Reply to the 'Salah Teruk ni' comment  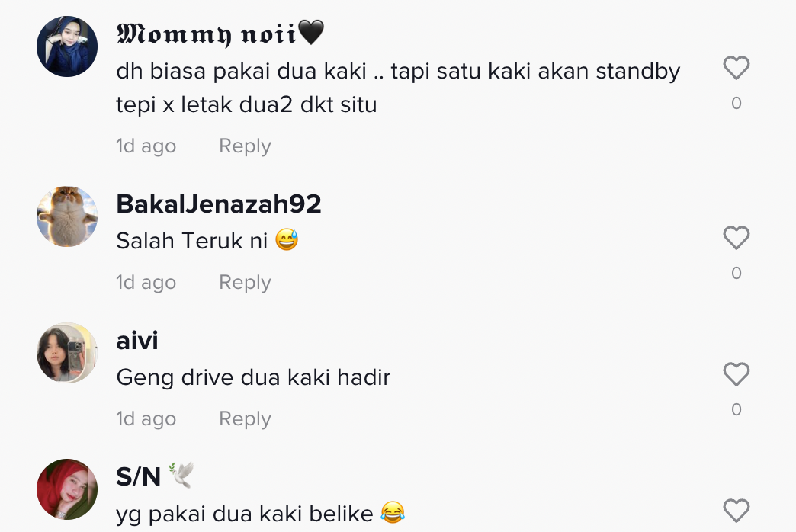[245, 283]
